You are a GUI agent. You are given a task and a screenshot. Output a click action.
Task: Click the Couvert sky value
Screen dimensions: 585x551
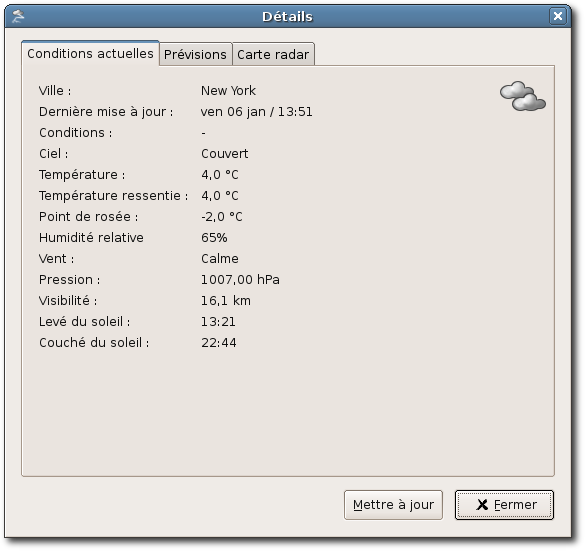click(225, 154)
